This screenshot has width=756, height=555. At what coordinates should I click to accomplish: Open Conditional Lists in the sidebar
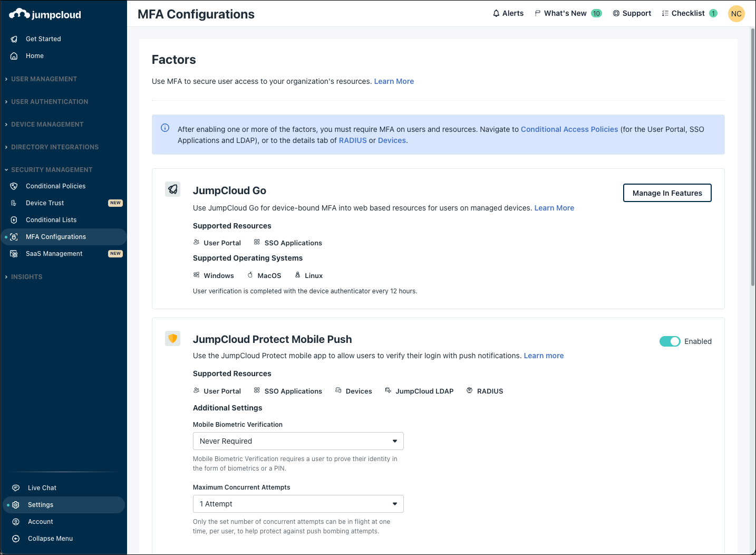[x=51, y=220]
